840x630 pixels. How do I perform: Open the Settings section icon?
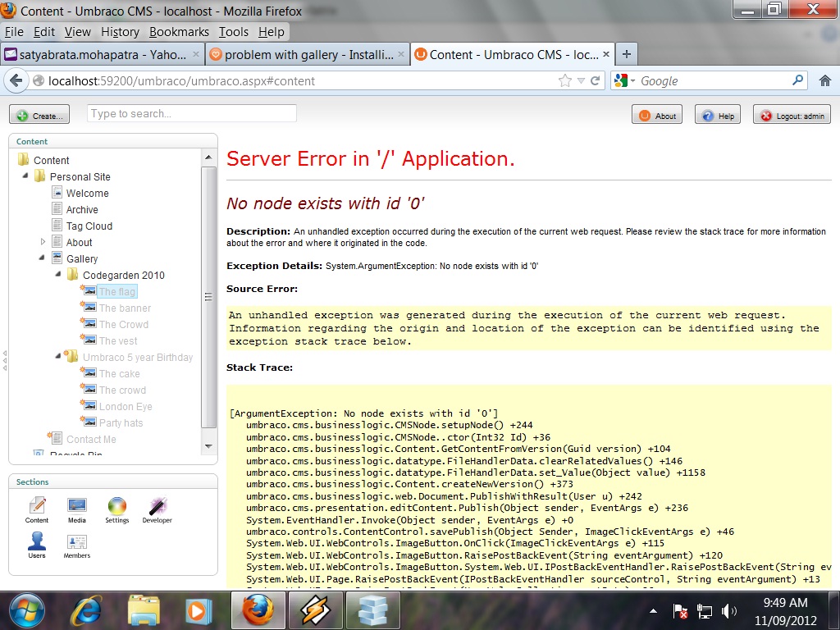(x=116, y=510)
